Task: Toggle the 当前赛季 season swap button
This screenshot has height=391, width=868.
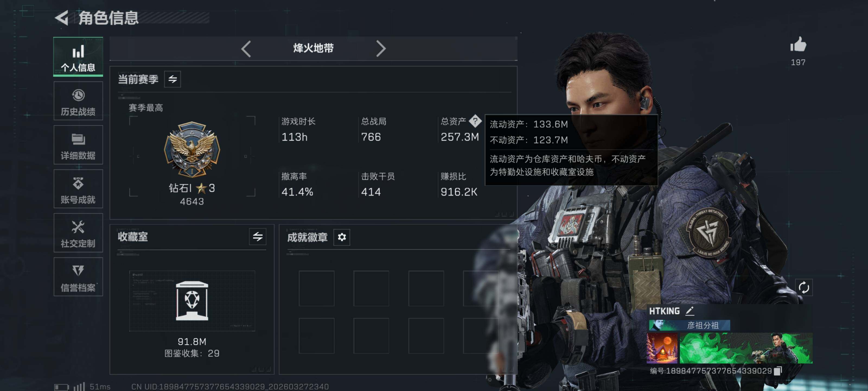Action: 173,79
